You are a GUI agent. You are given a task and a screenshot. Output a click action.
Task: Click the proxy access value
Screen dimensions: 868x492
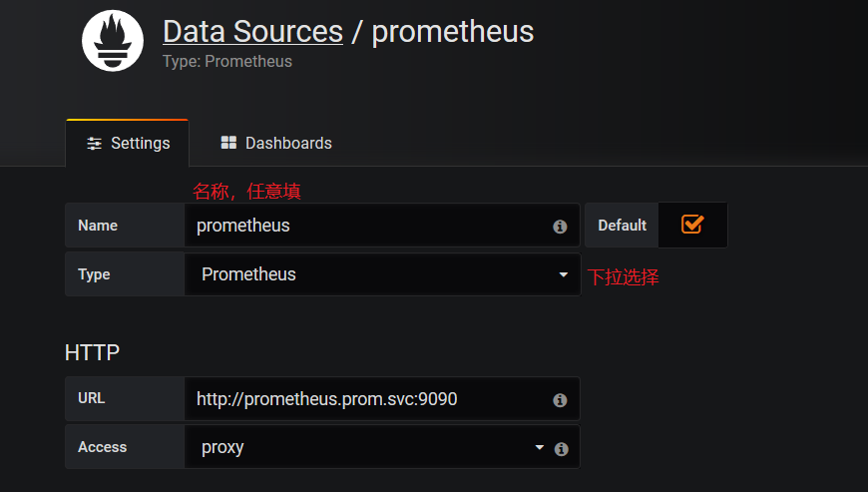(222, 447)
